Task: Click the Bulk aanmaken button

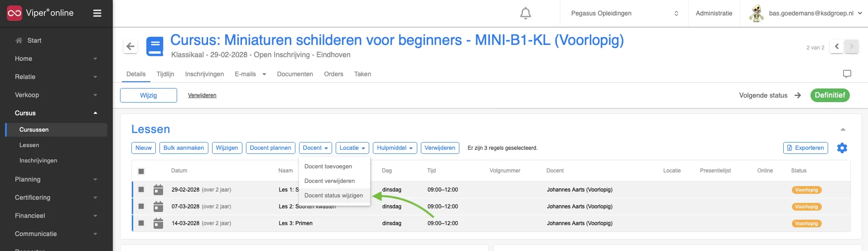Action: click(x=184, y=148)
